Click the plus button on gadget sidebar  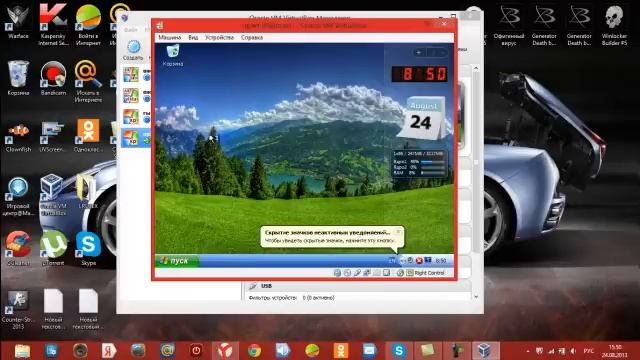[418, 52]
